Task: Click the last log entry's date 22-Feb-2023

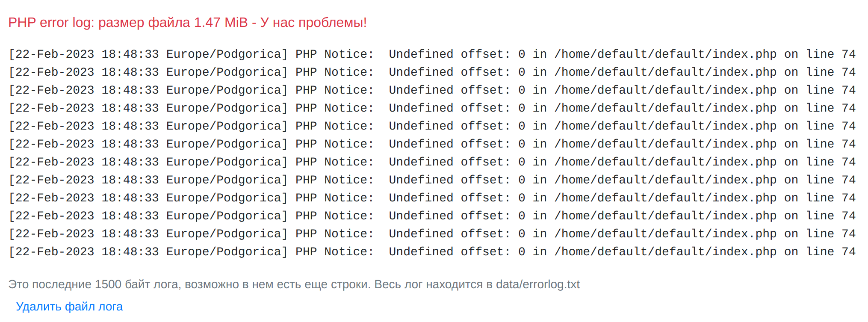Action: (x=55, y=252)
